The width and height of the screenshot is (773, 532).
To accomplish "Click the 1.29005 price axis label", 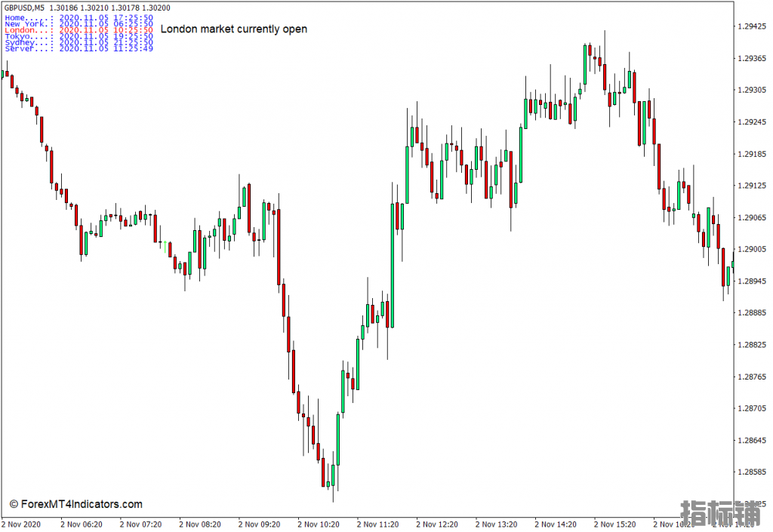I will 752,249.
